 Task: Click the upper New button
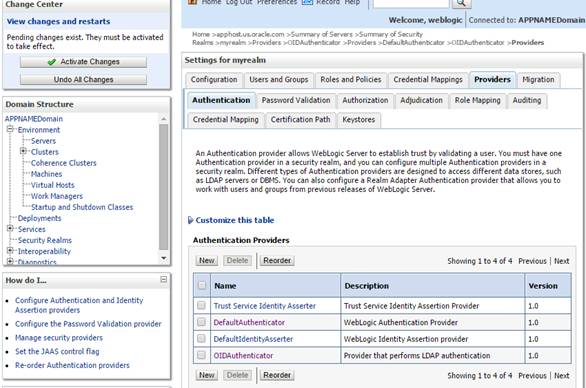[x=207, y=261]
